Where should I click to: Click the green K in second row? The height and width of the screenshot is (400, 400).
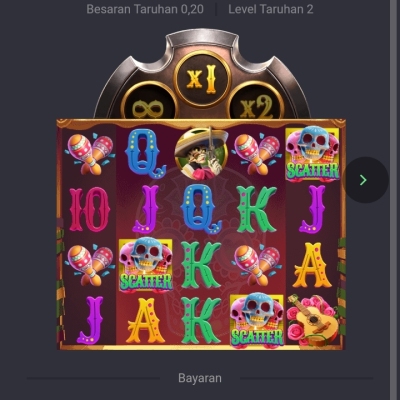[x=256, y=209]
